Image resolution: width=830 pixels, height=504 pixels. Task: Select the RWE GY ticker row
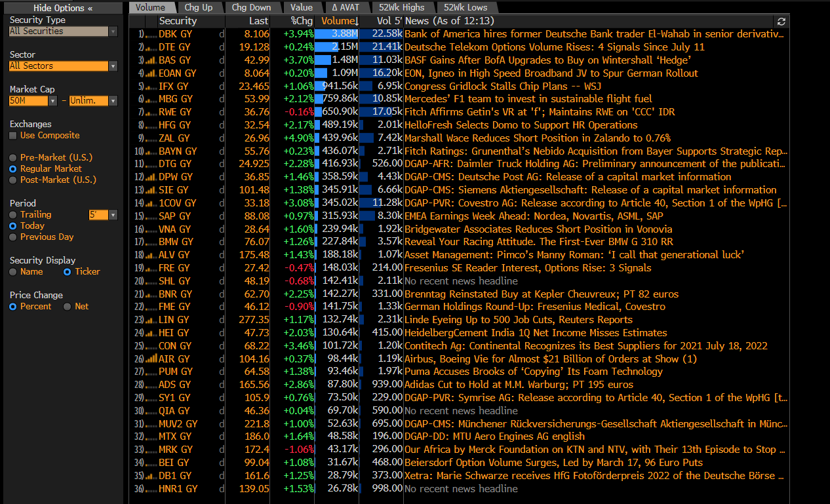tap(459, 112)
